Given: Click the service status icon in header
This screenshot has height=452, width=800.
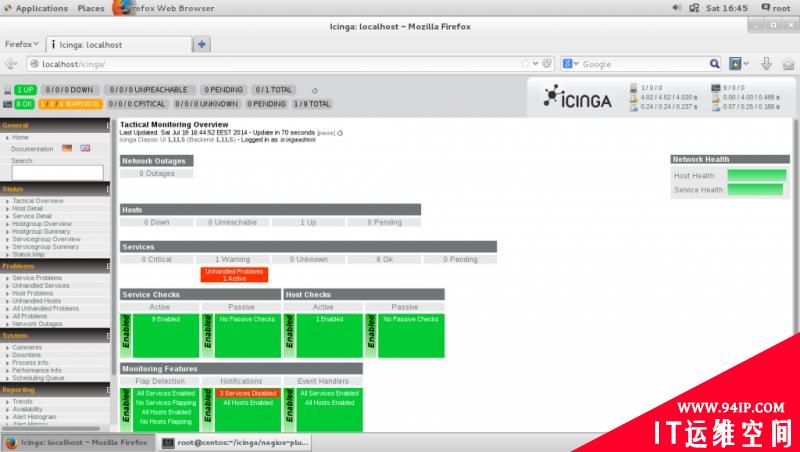Looking at the screenshot, I should [x=7, y=104].
